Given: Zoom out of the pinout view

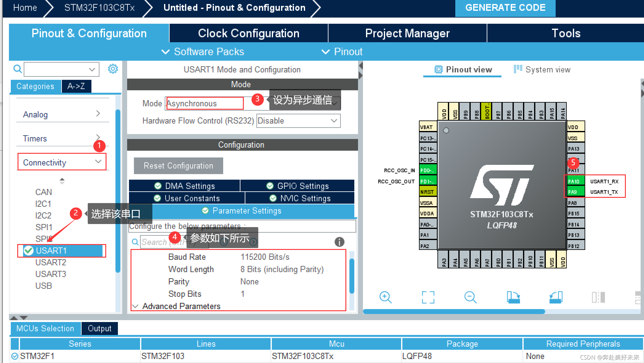Looking at the screenshot, I should click(x=470, y=297).
